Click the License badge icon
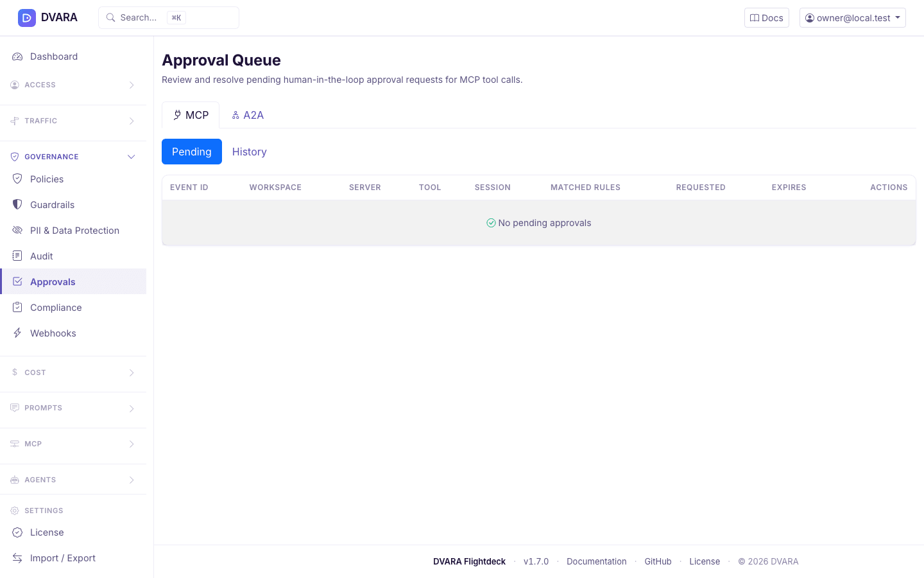The image size is (924, 578). click(17, 532)
